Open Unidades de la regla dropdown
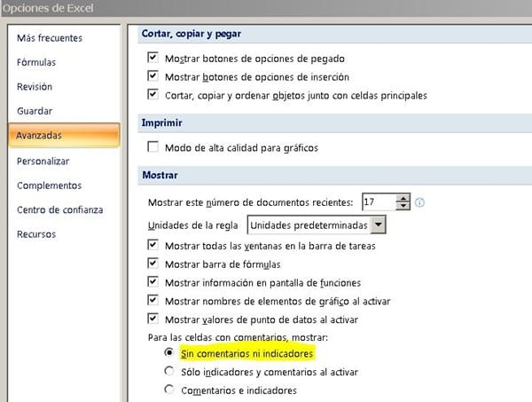The image size is (532, 402). click(x=378, y=225)
